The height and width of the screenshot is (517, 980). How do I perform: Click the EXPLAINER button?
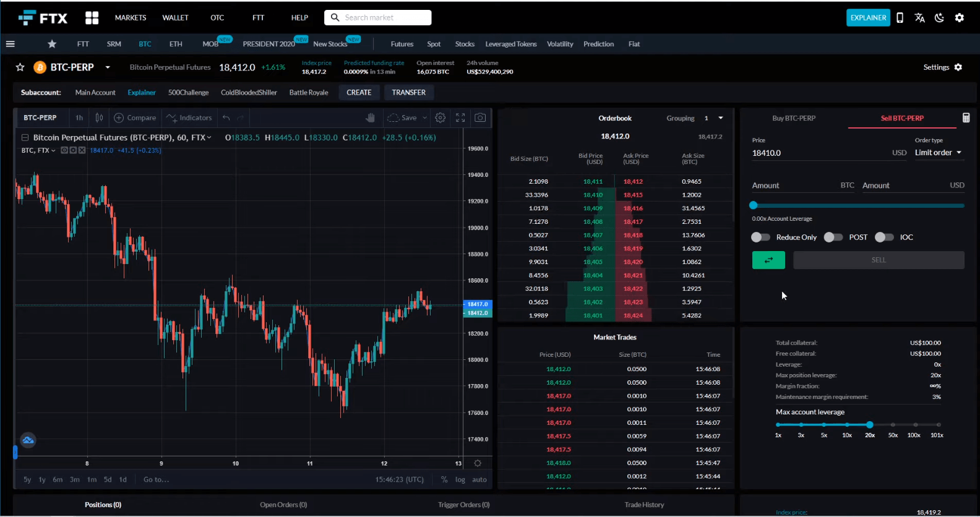(x=868, y=18)
